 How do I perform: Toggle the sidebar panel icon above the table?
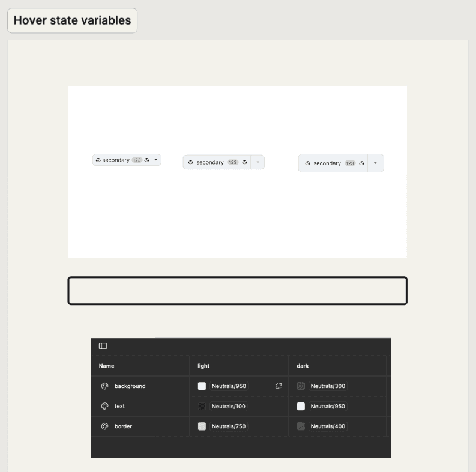click(x=103, y=346)
